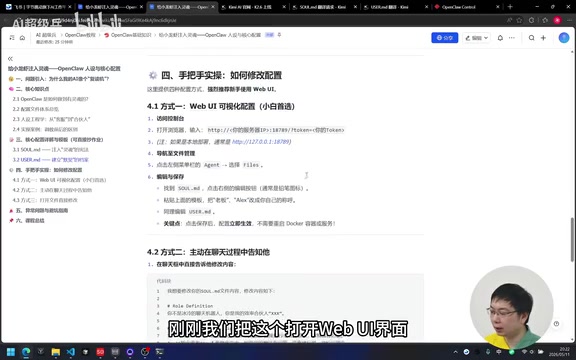Click the plus icon to create new
Image resolution: width=576 pixels, height=360 pixels.
tap(543, 38)
